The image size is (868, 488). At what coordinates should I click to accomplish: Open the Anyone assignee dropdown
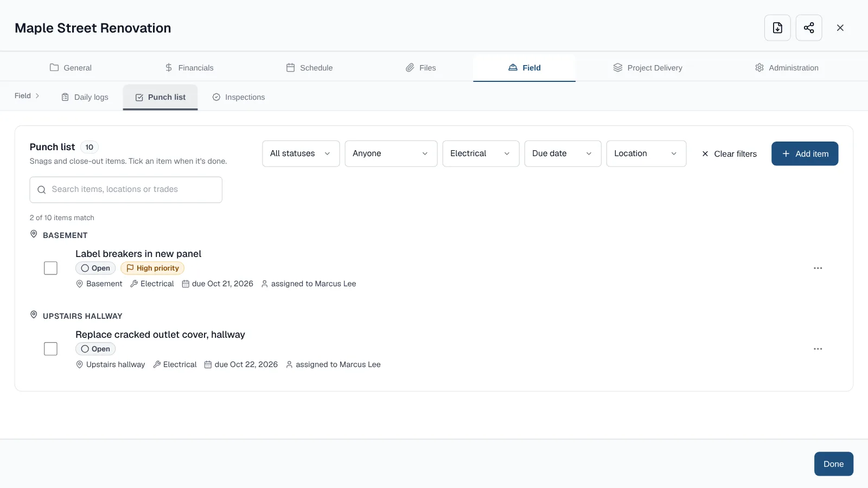click(x=391, y=154)
